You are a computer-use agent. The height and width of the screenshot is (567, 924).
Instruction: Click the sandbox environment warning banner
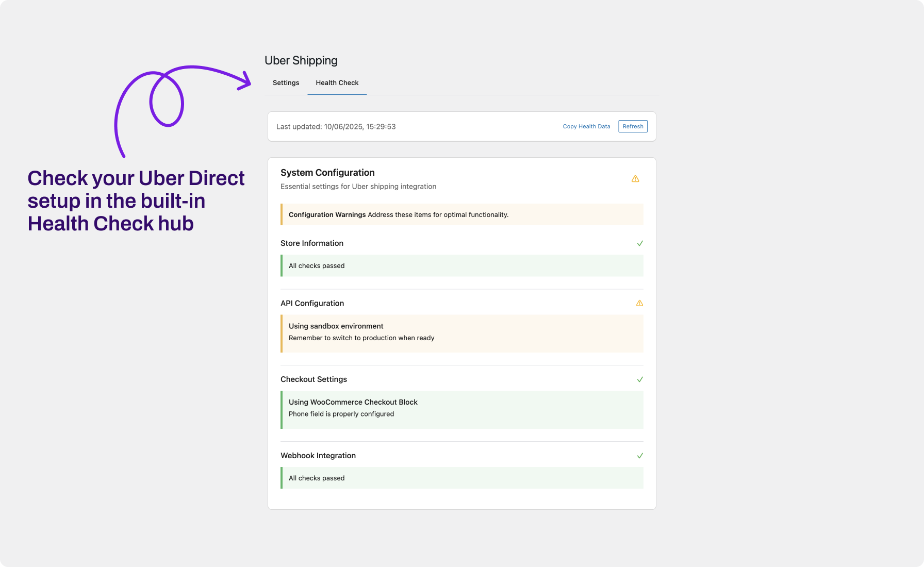[x=462, y=333]
